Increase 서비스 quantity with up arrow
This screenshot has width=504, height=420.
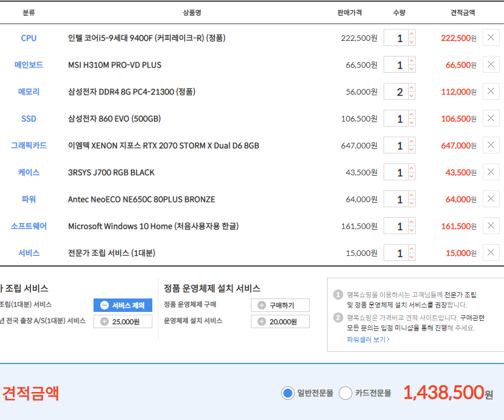coord(412,249)
